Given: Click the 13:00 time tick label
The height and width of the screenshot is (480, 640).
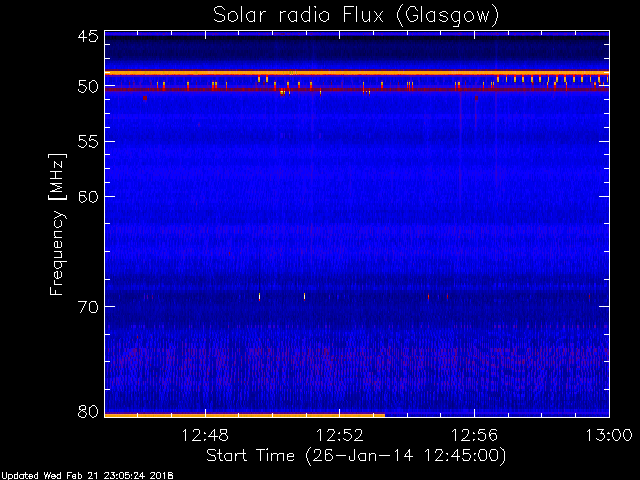Looking at the screenshot, I should click(x=609, y=435).
